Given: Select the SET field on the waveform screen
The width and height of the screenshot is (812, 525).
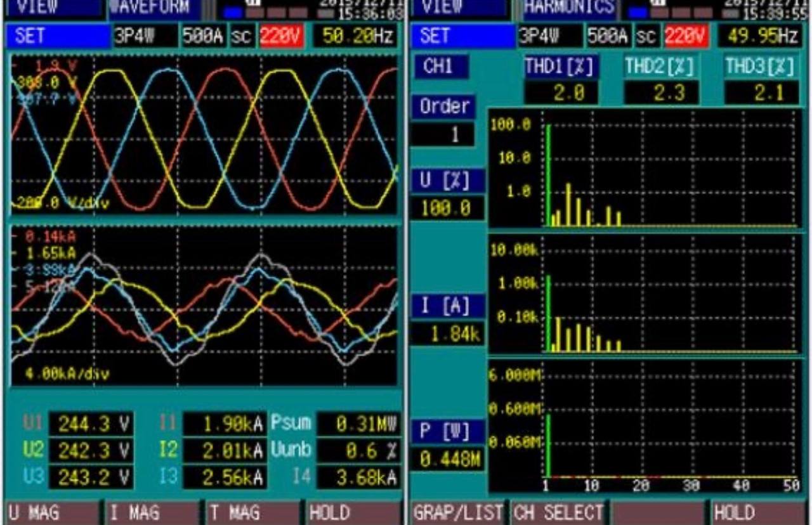Looking at the screenshot, I should click(58, 36).
